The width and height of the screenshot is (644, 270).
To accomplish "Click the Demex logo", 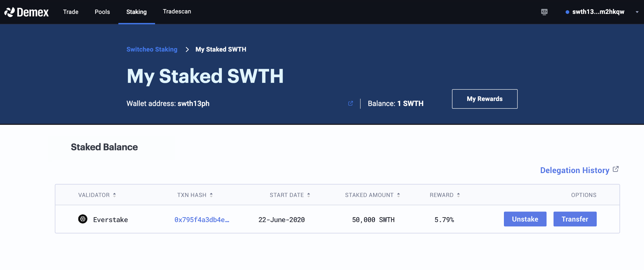I will pyautogui.click(x=27, y=12).
